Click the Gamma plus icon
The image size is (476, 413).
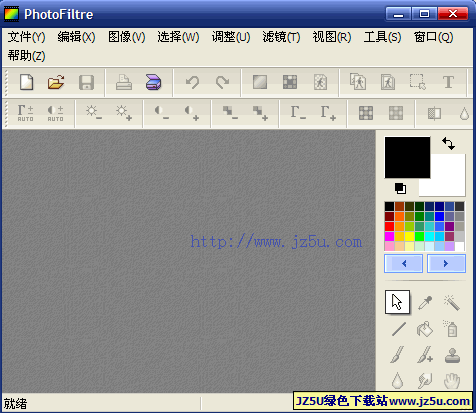328,113
